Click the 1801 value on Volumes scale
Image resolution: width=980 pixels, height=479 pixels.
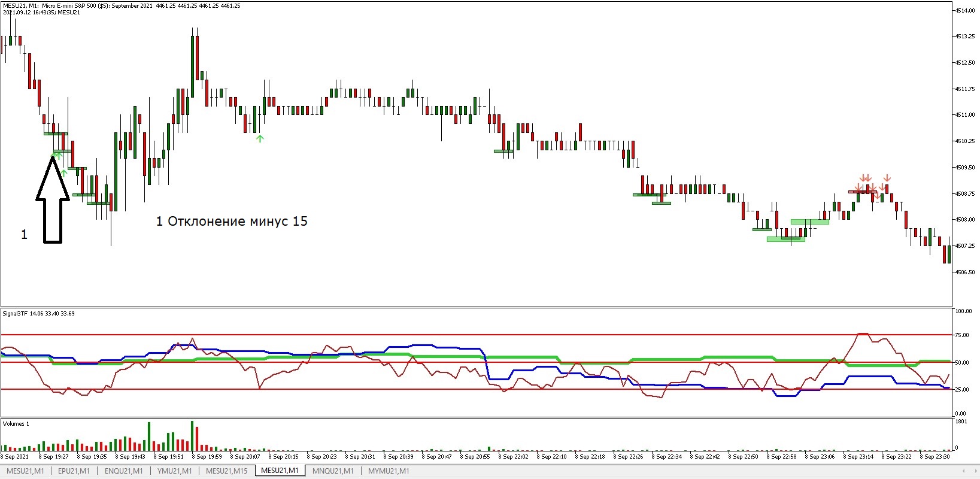click(x=961, y=422)
